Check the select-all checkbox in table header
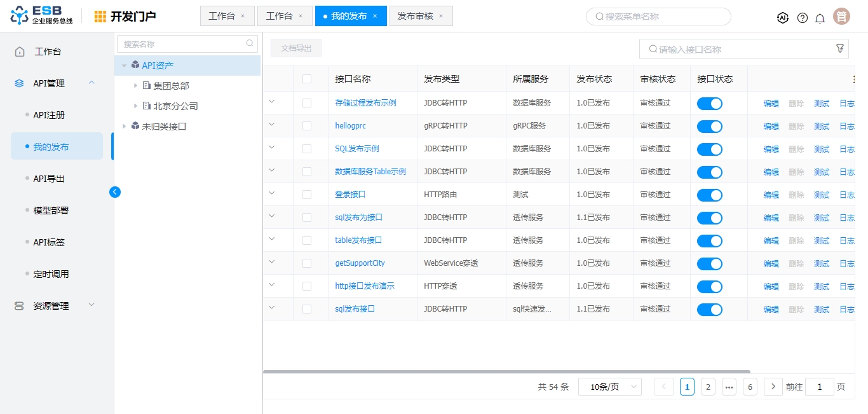This screenshot has height=414, width=868. (x=307, y=79)
